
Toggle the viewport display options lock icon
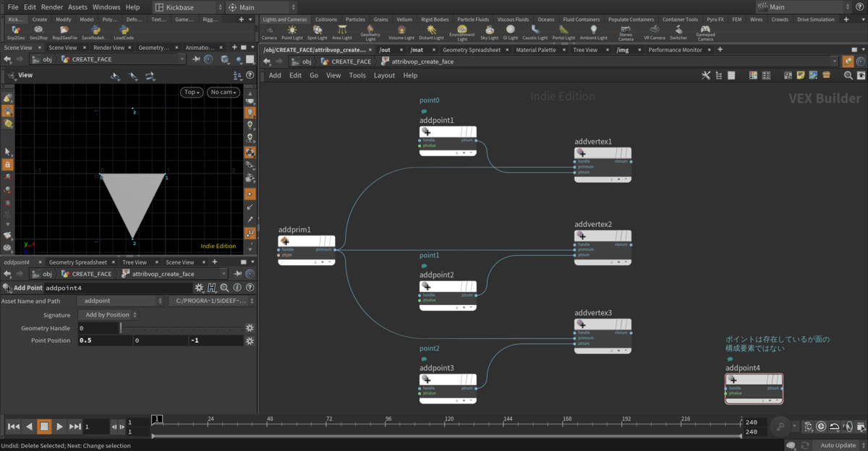click(7, 165)
